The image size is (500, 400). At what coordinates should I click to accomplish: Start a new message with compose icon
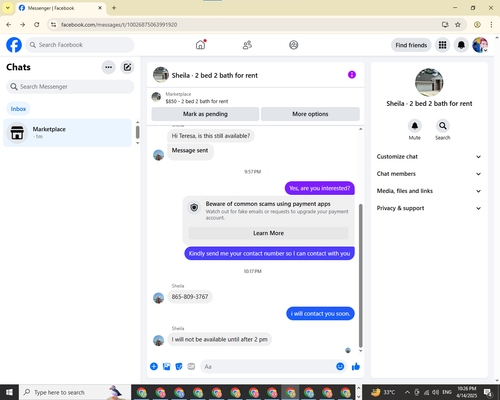click(x=127, y=67)
